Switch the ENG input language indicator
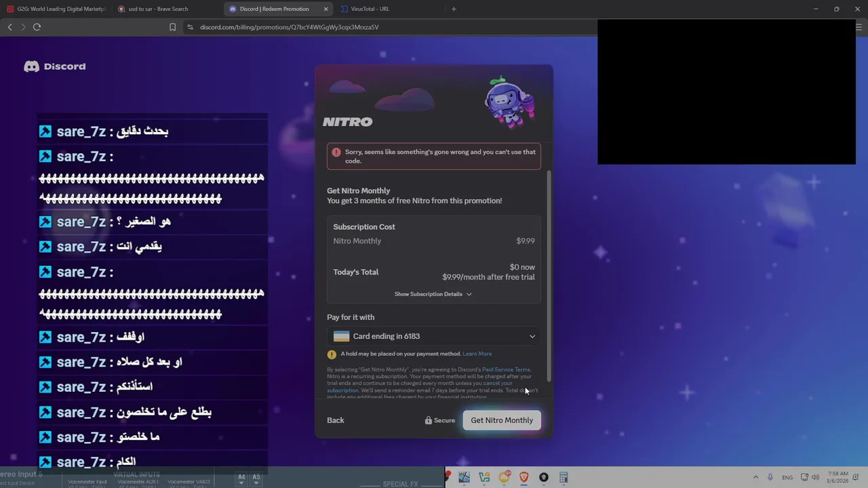 point(787,478)
